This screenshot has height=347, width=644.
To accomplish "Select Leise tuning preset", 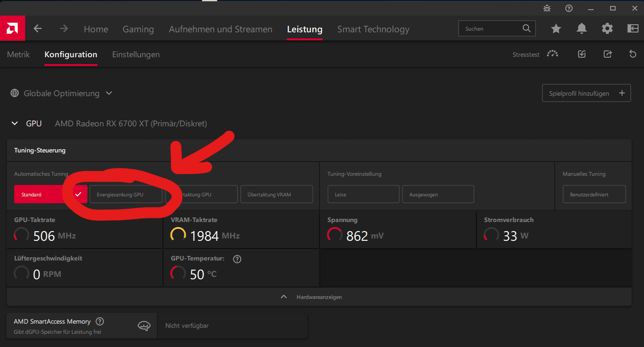I will [363, 194].
